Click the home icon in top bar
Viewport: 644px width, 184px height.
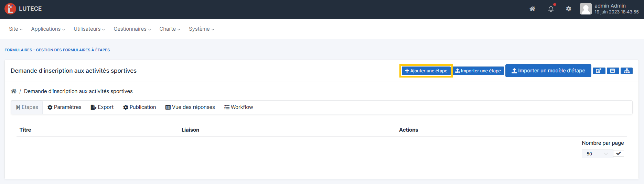coord(532,9)
